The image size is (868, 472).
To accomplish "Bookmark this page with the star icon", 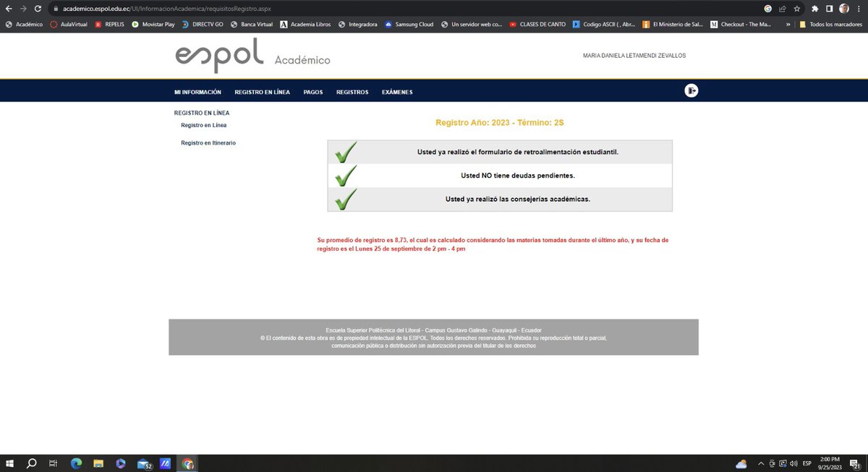I will point(796,9).
